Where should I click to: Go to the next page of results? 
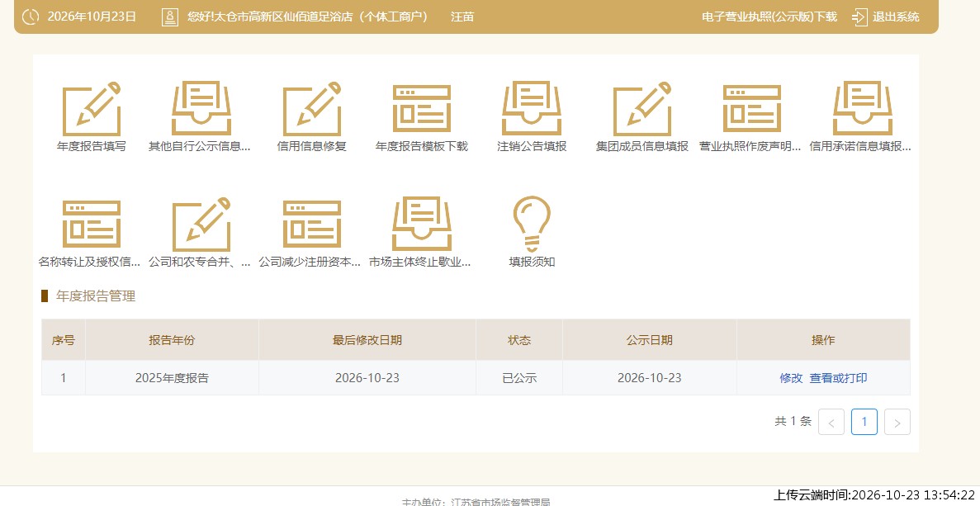coord(897,423)
